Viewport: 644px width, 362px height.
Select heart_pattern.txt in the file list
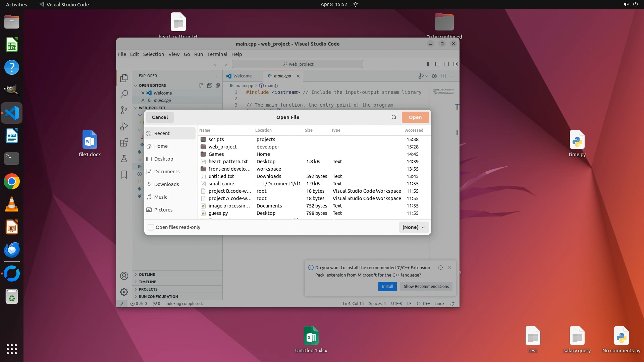click(x=228, y=162)
